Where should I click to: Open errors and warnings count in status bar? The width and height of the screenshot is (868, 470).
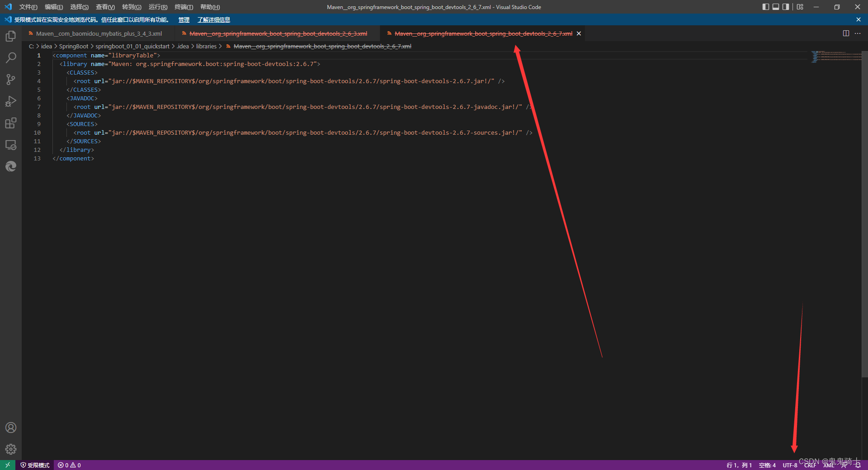(69, 465)
